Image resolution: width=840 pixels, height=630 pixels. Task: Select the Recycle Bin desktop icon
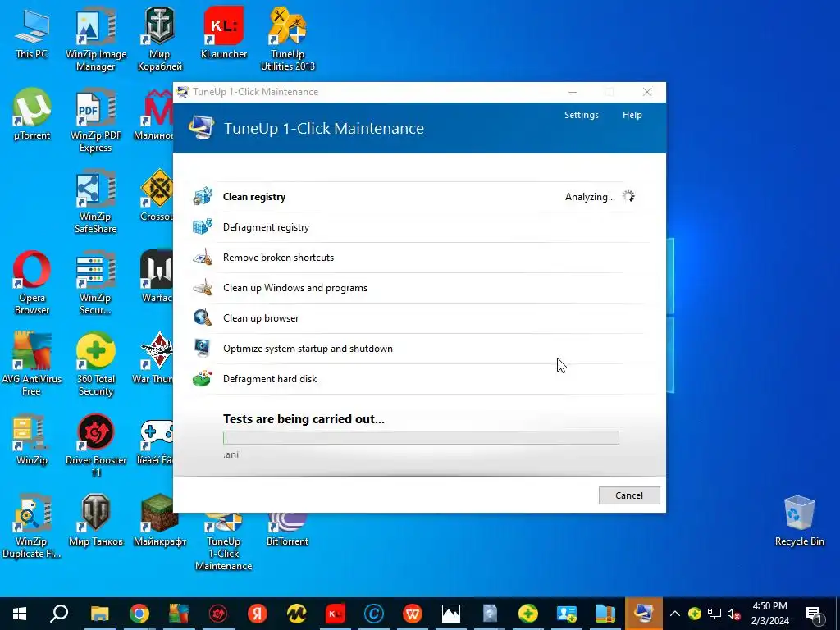[x=799, y=521]
